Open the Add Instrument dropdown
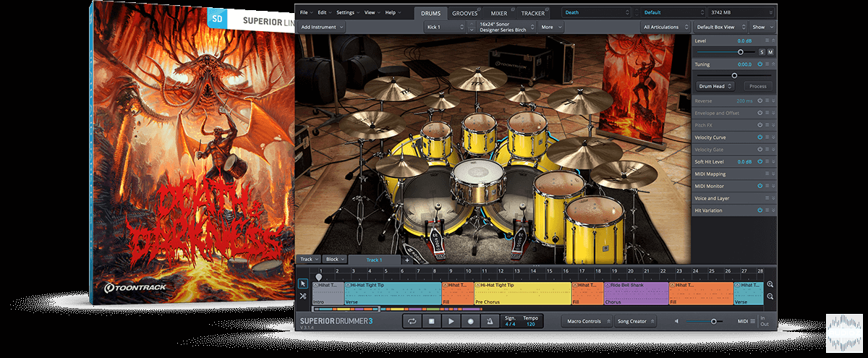 [x=322, y=27]
